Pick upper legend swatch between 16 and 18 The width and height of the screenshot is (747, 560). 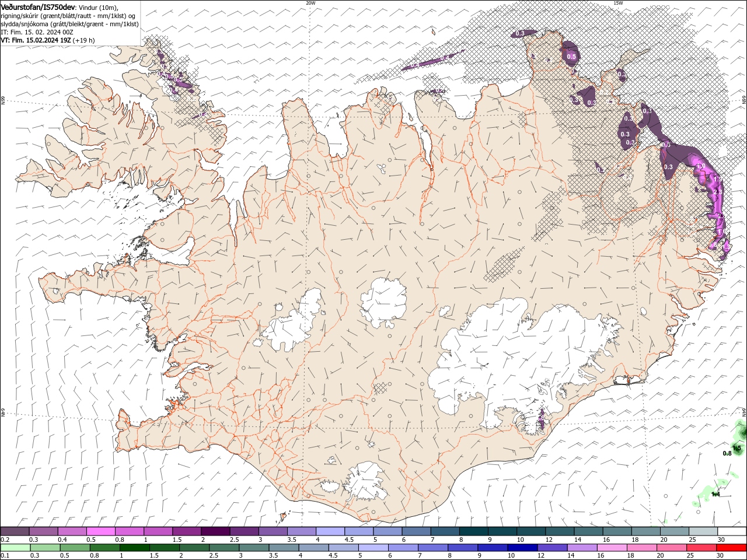pyautogui.click(x=617, y=531)
